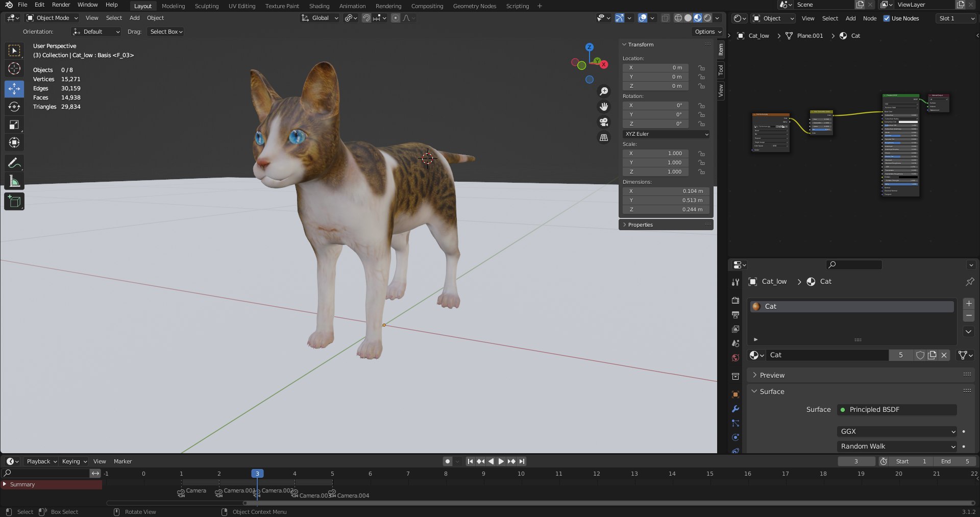
Task: Select the Transform tool icon
Action: (14, 142)
